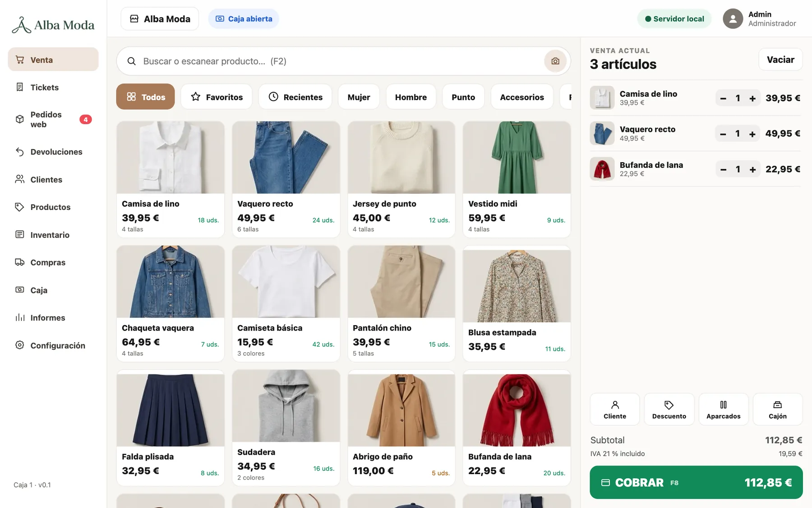This screenshot has width=812, height=508.
Task: Select the Todos category tab
Action: pos(145,97)
